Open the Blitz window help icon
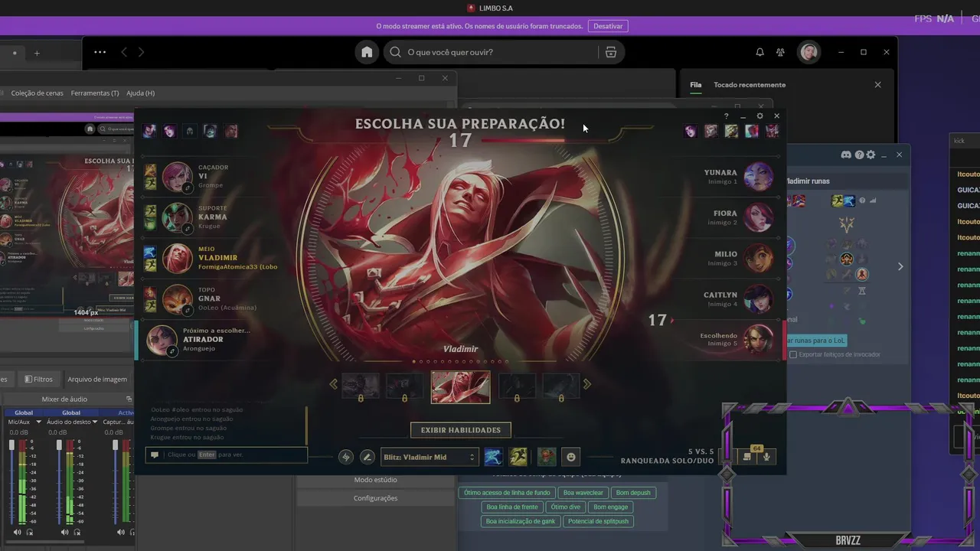This screenshot has width=980, height=551. [859, 155]
